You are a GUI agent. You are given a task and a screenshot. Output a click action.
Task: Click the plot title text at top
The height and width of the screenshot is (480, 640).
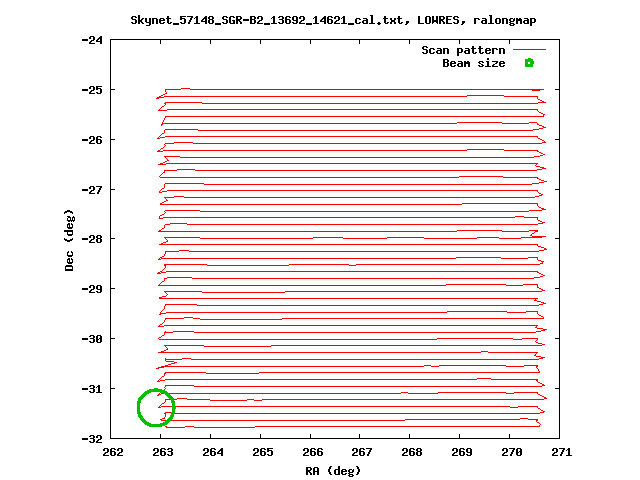[333, 20]
